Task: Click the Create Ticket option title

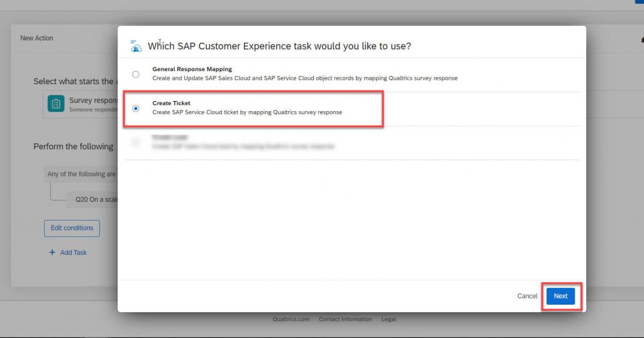Action: click(171, 103)
